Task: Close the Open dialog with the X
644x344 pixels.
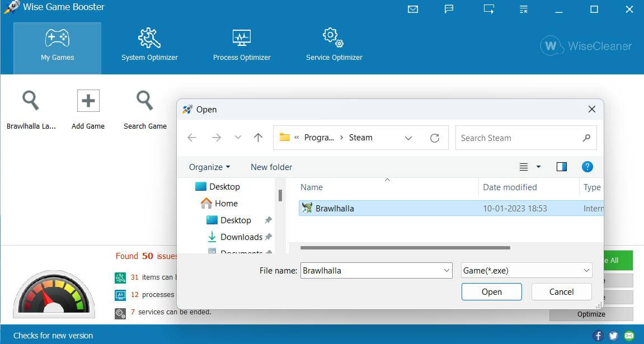Action: click(592, 109)
